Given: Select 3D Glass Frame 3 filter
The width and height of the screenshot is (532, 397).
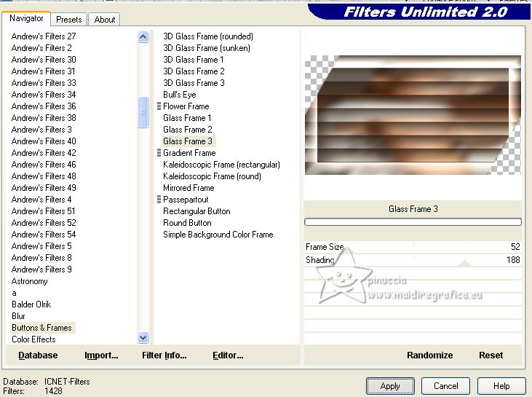Looking at the screenshot, I should (194, 83).
